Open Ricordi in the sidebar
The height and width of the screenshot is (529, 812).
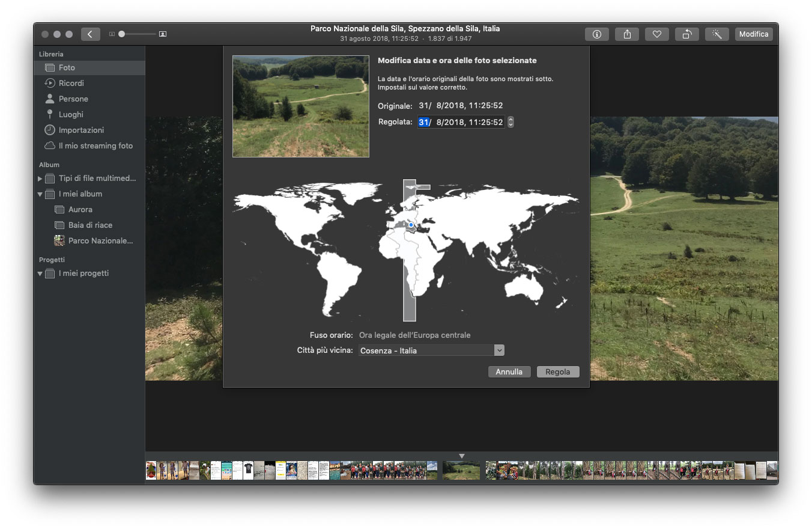pyautogui.click(x=71, y=84)
